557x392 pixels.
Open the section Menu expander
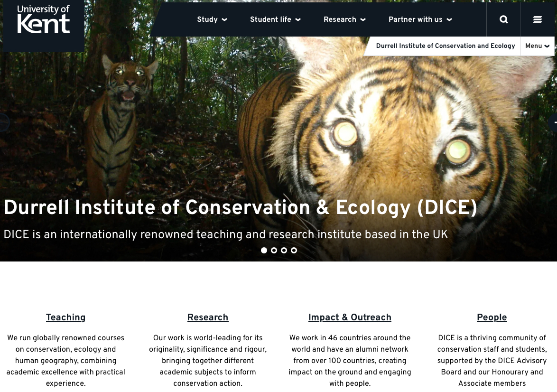coord(537,46)
